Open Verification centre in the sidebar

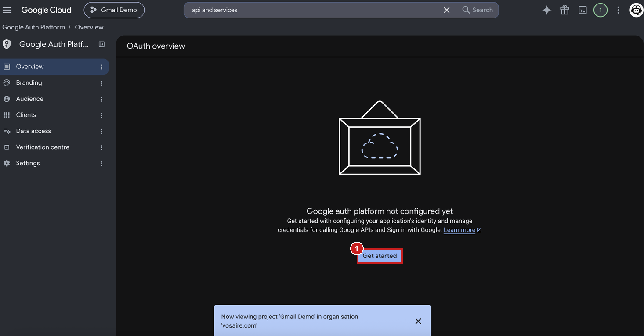click(x=54, y=147)
